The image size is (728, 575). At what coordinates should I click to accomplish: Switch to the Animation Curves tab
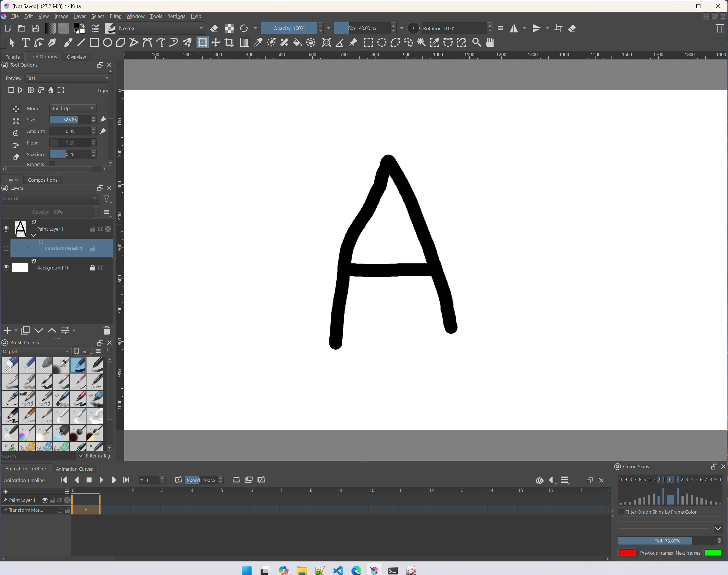click(74, 469)
